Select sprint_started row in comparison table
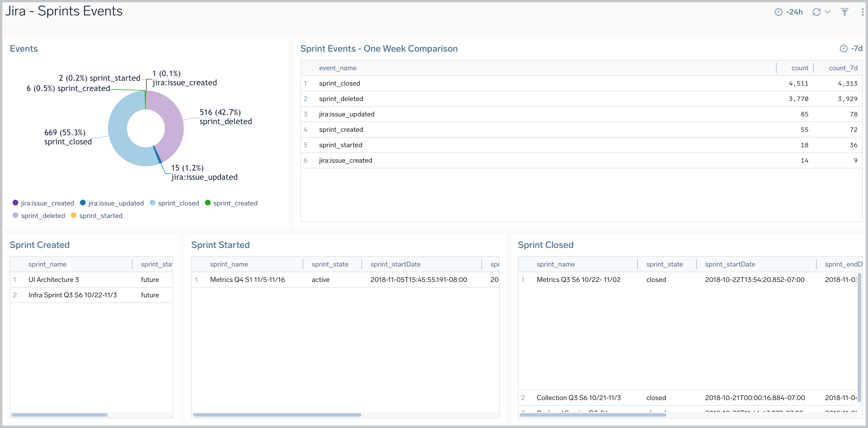Screen dimensions: 868x428 coord(581,145)
